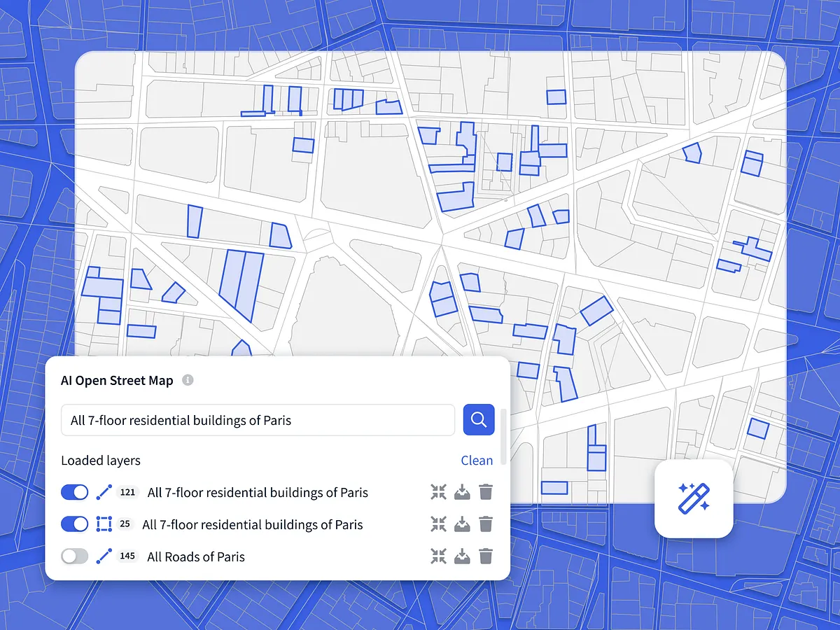Run the search with the magnifier button
Screen dimensions: 840x630
click(x=479, y=419)
